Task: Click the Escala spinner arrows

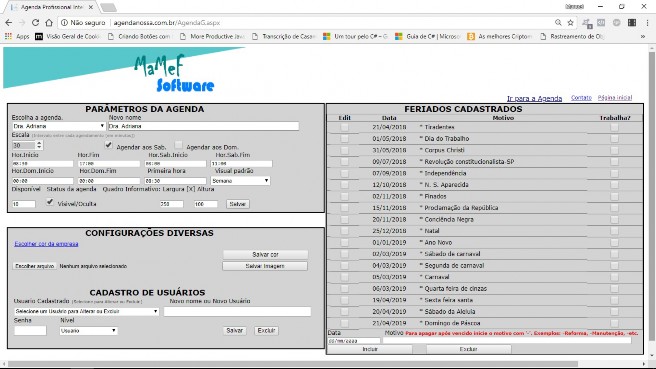Action: (x=39, y=145)
